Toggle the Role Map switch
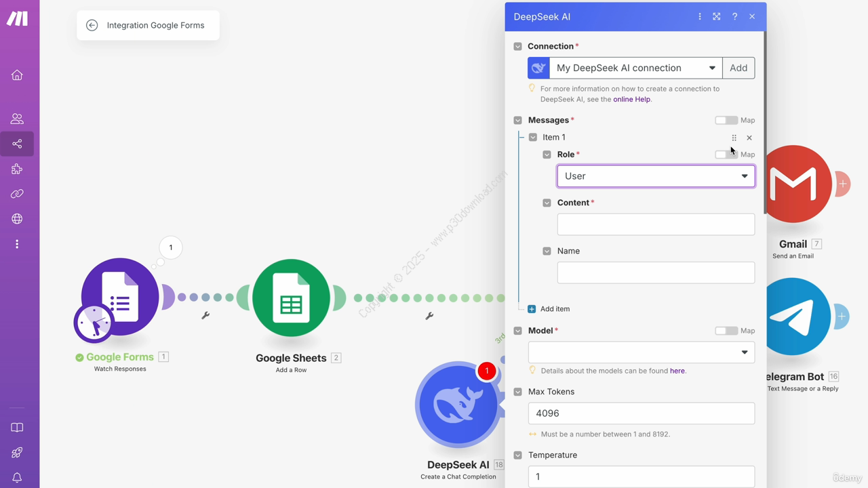868x488 pixels. pyautogui.click(x=726, y=155)
